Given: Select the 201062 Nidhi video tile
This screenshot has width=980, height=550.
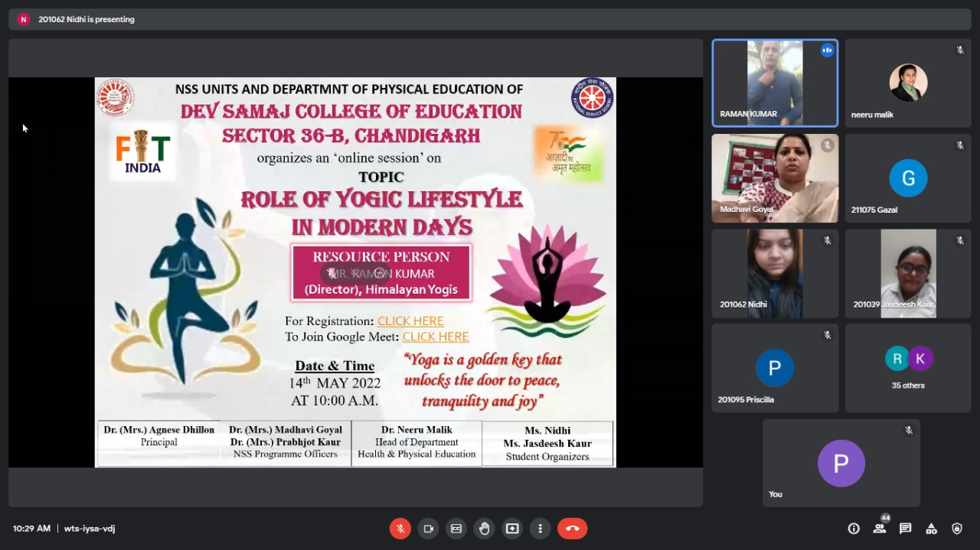Looking at the screenshot, I should pos(775,273).
